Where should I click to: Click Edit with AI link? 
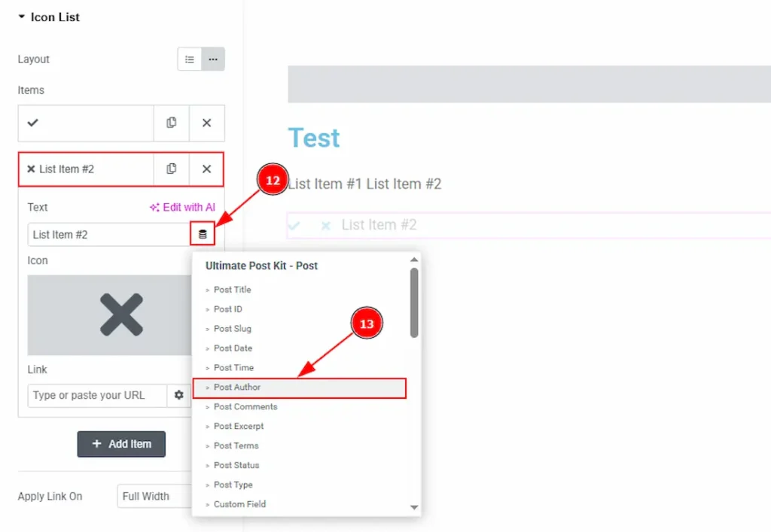(x=182, y=208)
